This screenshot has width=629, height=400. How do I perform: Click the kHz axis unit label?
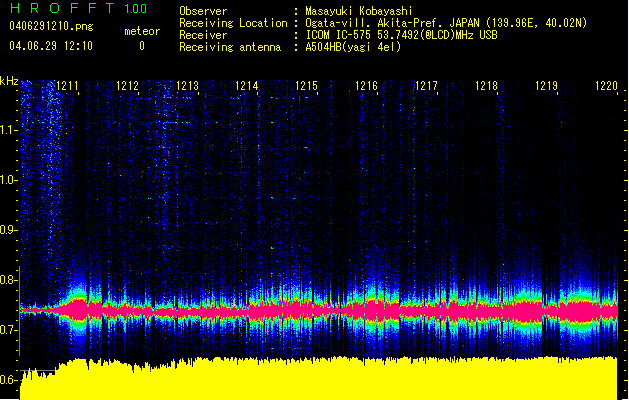pos(10,81)
